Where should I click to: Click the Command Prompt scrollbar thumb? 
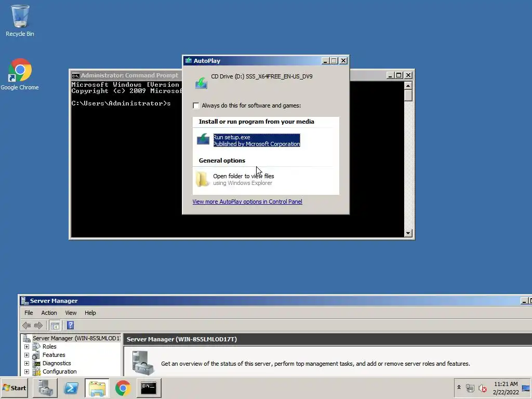(x=408, y=96)
